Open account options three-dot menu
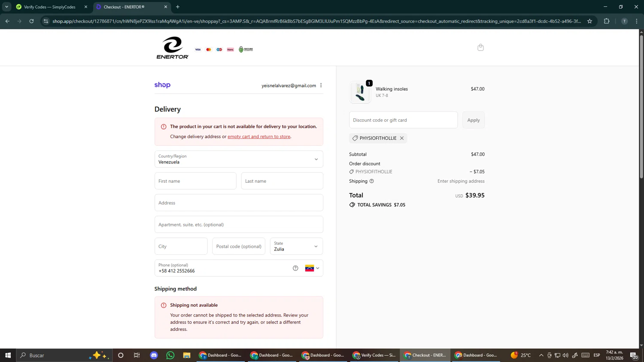Screen dimensions: 644x362 pyautogui.click(x=321, y=85)
